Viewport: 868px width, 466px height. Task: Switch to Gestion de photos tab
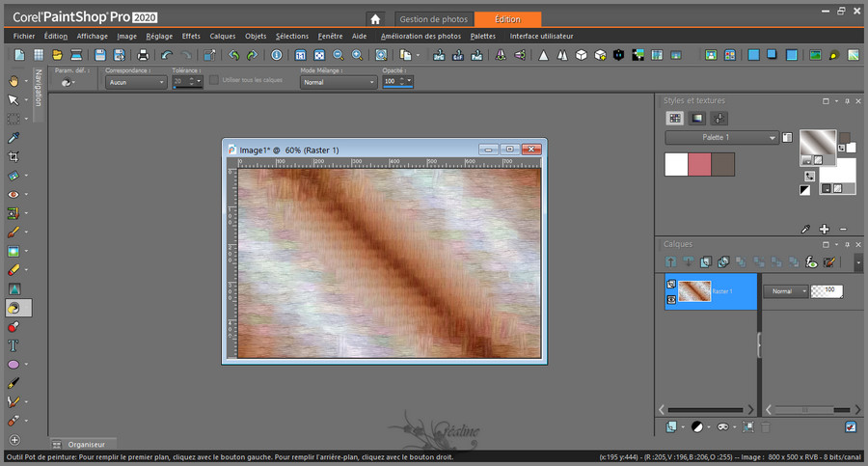[434, 19]
